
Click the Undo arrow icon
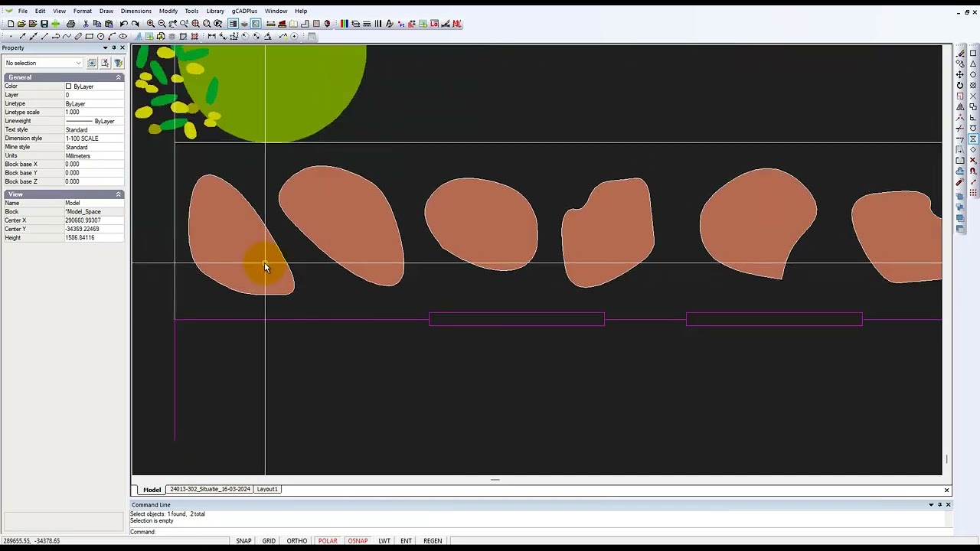pos(123,24)
